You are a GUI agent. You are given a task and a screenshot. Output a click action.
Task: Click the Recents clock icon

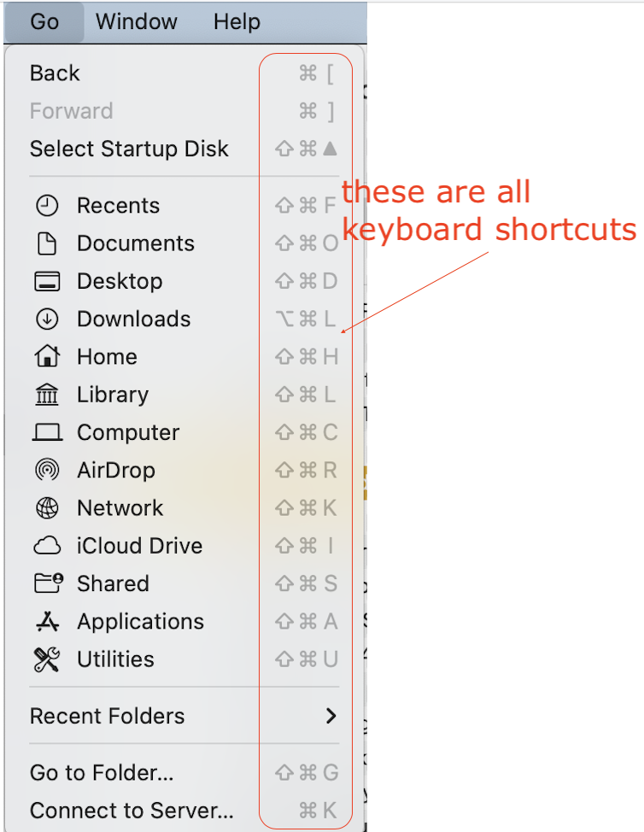click(x=47, y=206)
